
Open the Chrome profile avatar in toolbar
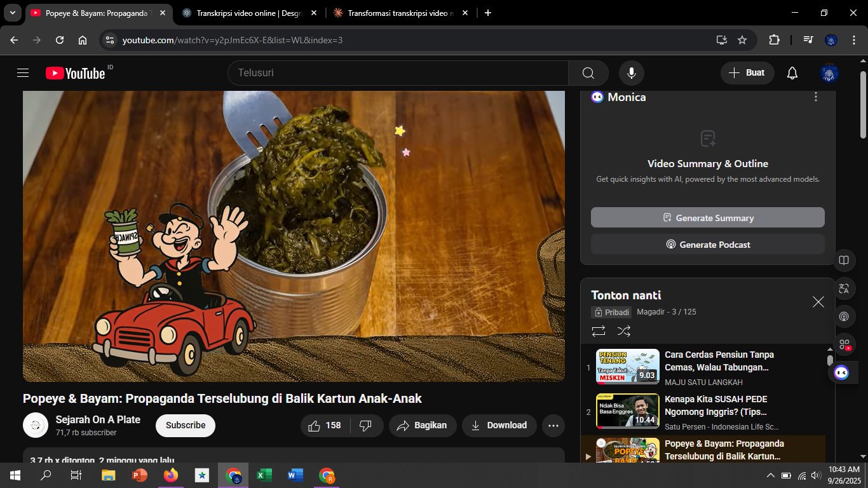(x=831, y=40)
